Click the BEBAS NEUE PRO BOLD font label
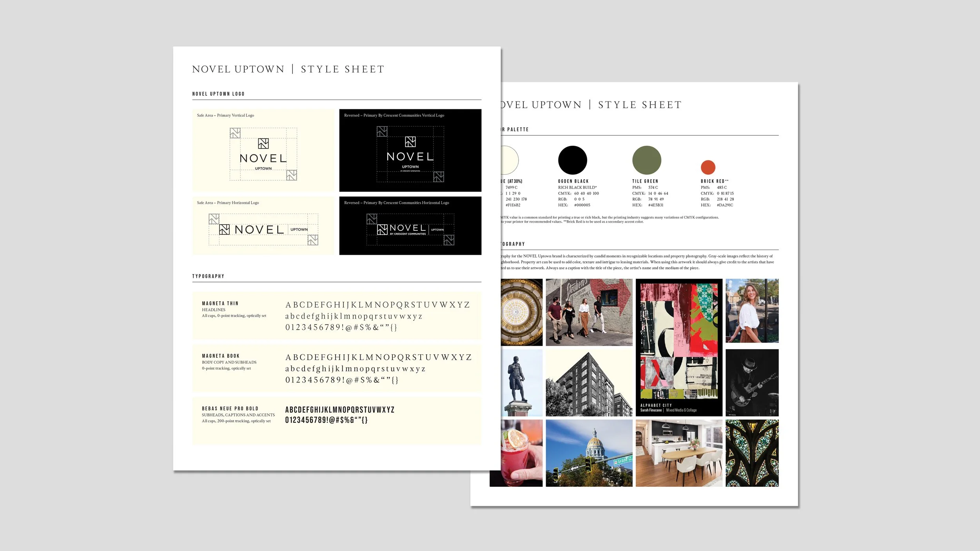The image size is (980, 551). pos(230,408)
